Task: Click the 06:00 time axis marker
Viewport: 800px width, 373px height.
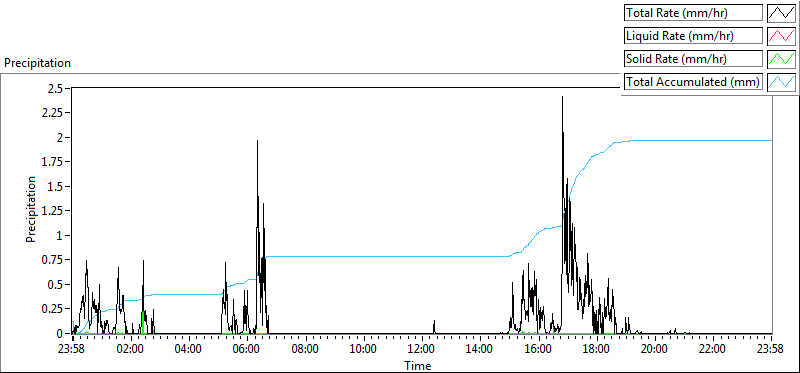Action: click(247, 349)
